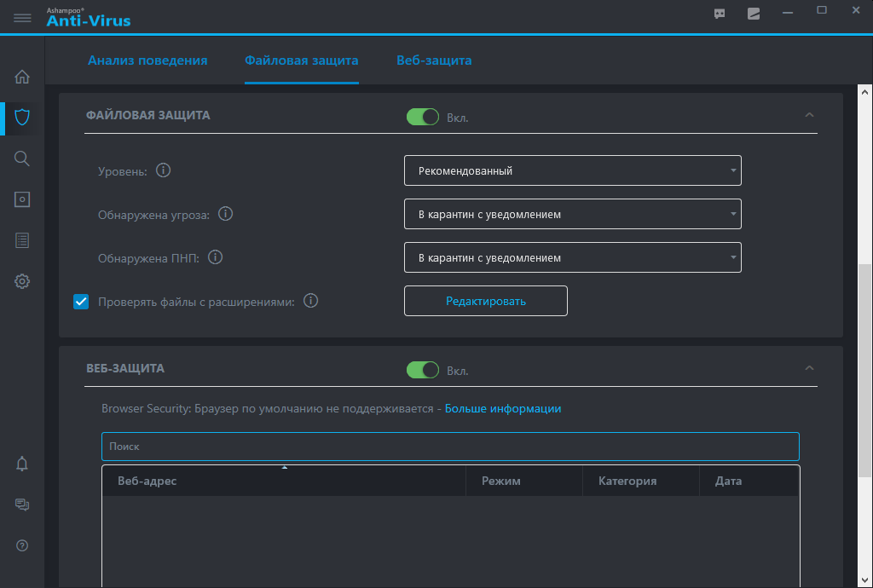Open the notifications bell icon
873x588 pixels.
[22, 464]
